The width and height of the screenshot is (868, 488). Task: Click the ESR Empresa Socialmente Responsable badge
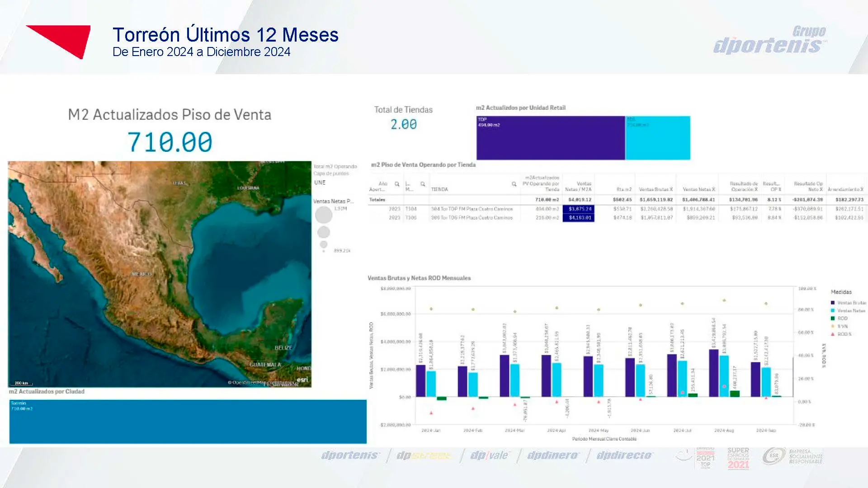[793, 456]
